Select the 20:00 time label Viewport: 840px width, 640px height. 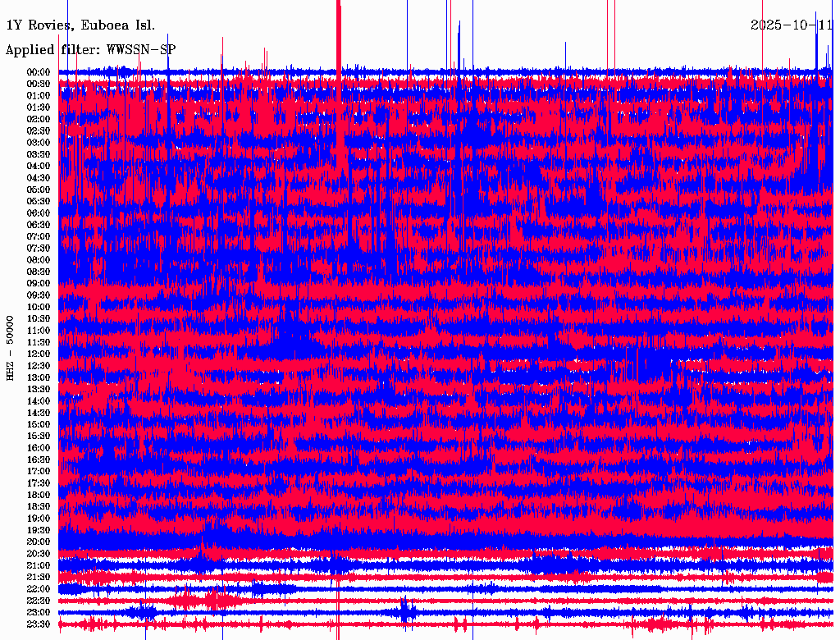39,542
